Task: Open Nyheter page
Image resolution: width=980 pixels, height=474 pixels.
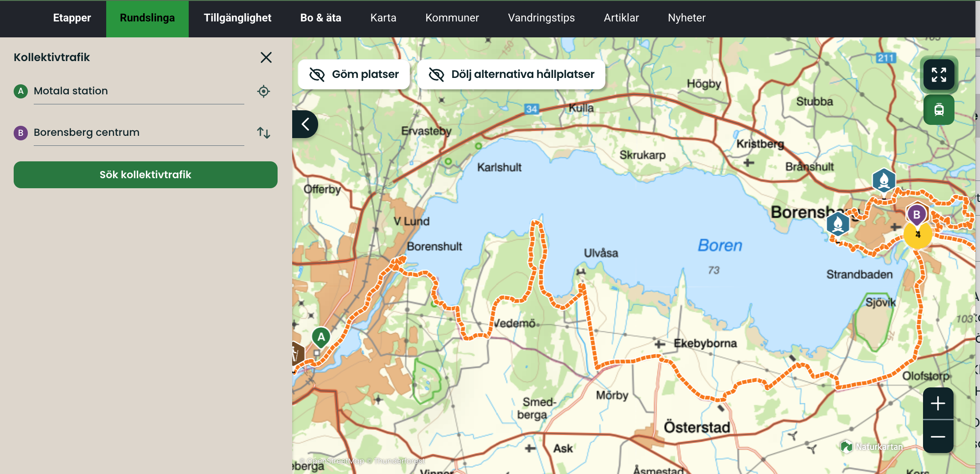Action: click(x=686, y=18)
